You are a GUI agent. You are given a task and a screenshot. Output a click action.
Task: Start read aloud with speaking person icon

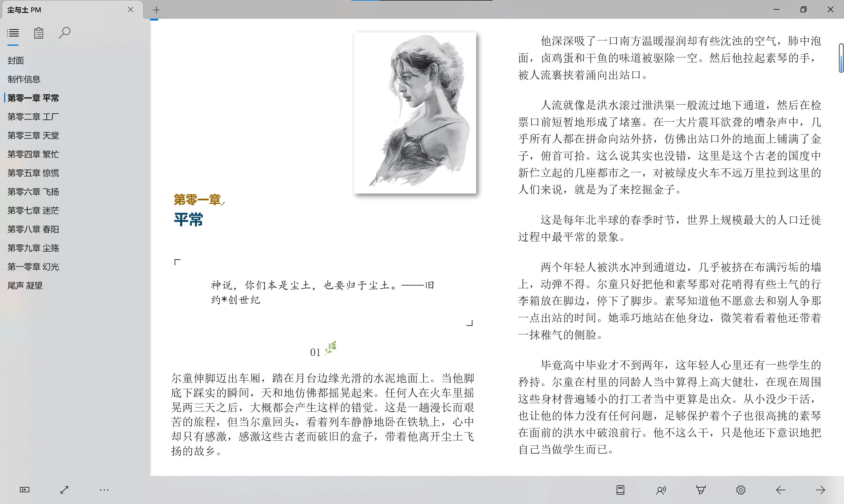tap(661, 490)
